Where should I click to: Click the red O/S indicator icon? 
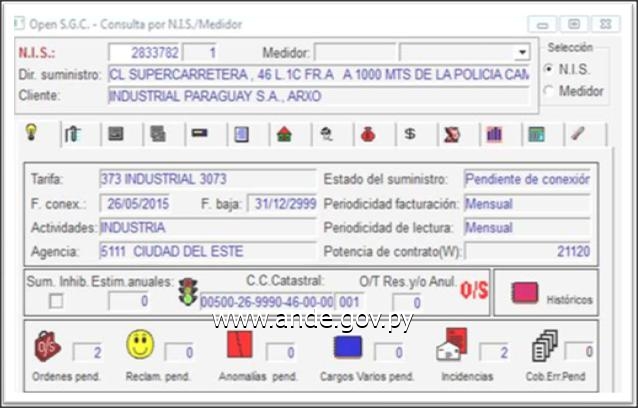472,292
